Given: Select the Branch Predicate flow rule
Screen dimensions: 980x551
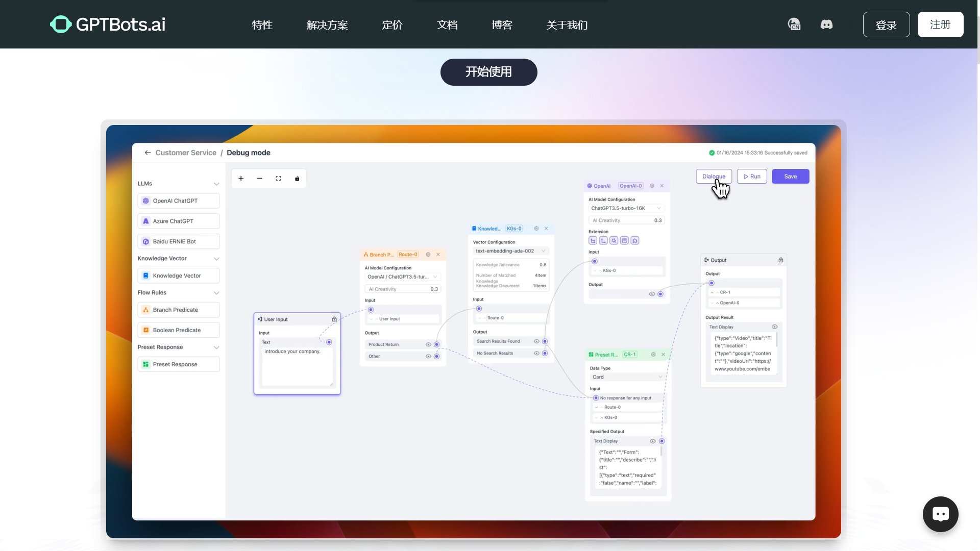Looking at the screenshot, I should click(x=178, y=310).
